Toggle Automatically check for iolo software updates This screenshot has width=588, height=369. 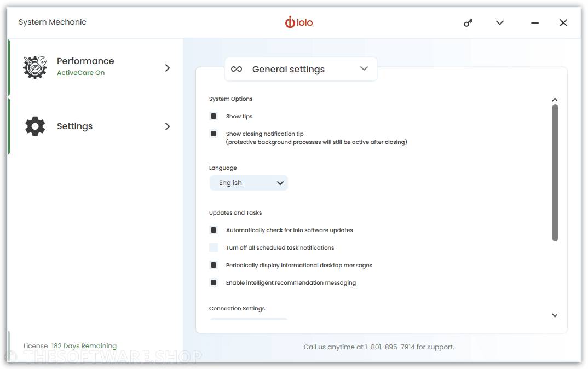click(214, 230)
